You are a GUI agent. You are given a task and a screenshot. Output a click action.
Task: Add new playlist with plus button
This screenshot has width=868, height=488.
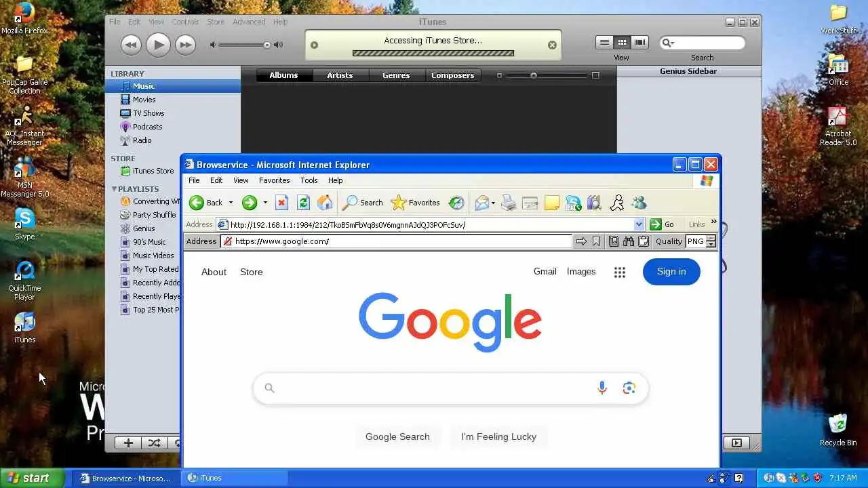pos(128,443)
